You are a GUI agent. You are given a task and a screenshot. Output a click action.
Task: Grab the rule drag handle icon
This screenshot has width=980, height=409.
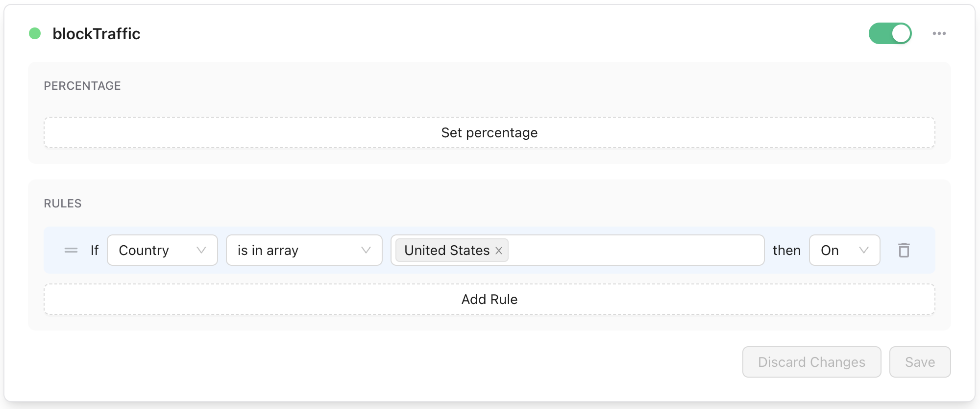[71, 250]
